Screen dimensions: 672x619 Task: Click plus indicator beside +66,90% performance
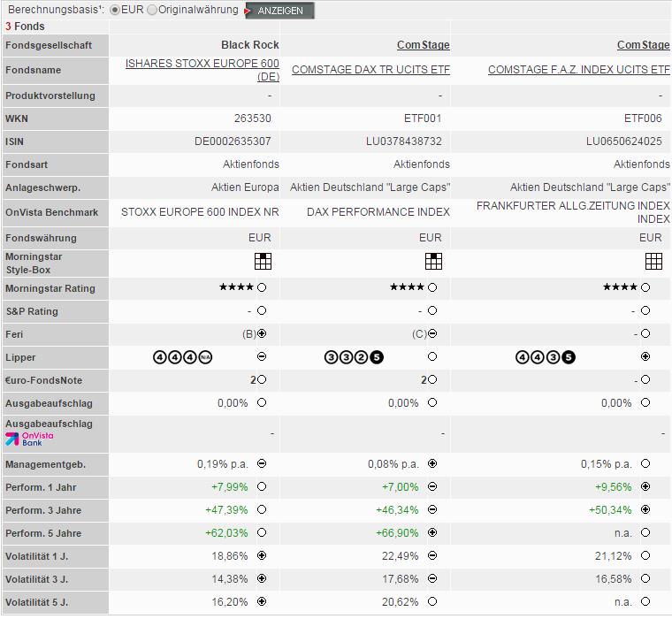pos(432,532)
